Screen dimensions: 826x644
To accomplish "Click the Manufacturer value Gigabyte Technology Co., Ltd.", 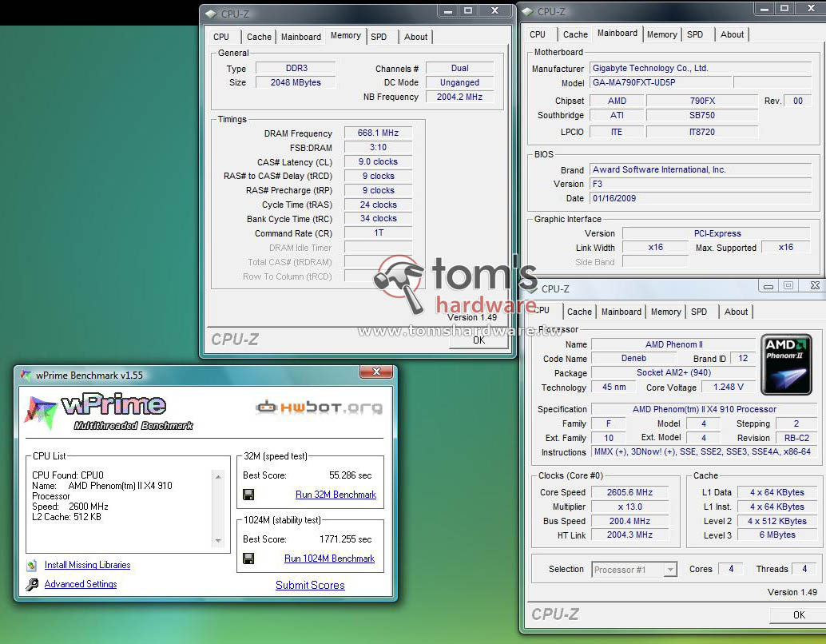I will point(700,68).
